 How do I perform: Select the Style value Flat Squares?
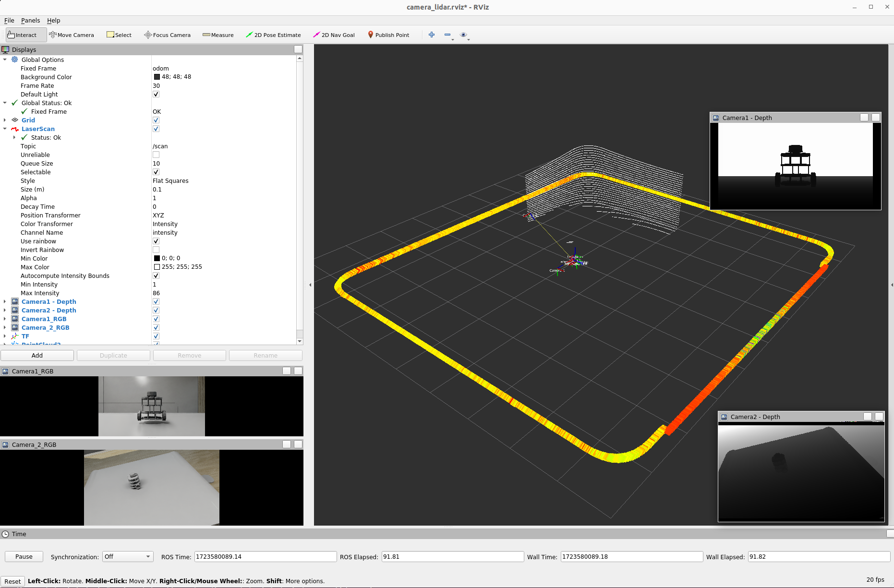click(170, 181)
